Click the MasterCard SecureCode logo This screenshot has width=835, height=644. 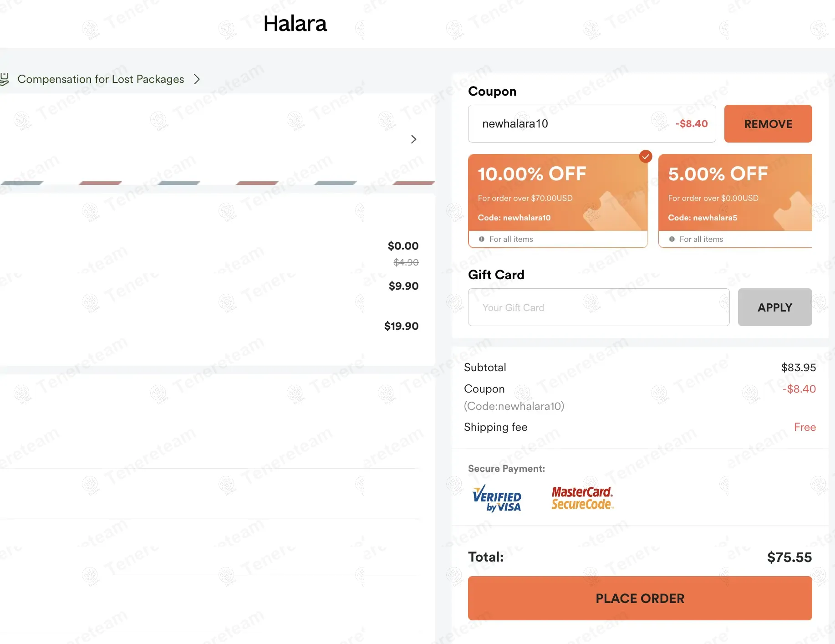pos(582,498)
